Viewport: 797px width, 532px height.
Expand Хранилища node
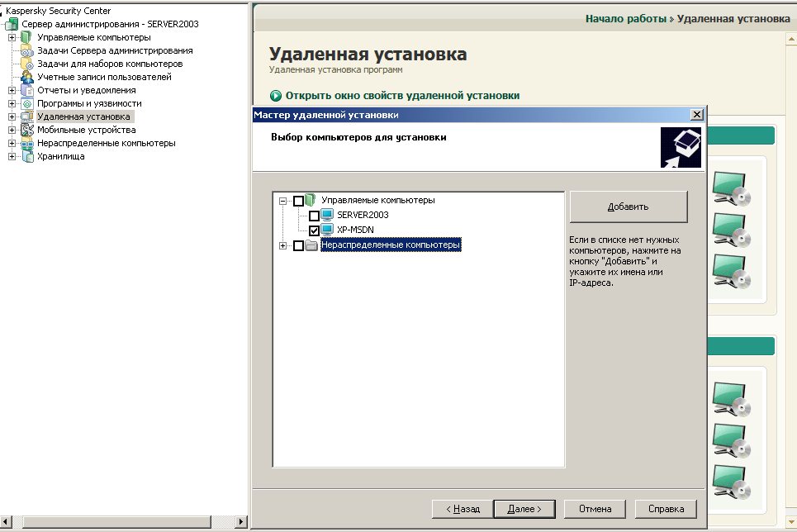[12, 156]
